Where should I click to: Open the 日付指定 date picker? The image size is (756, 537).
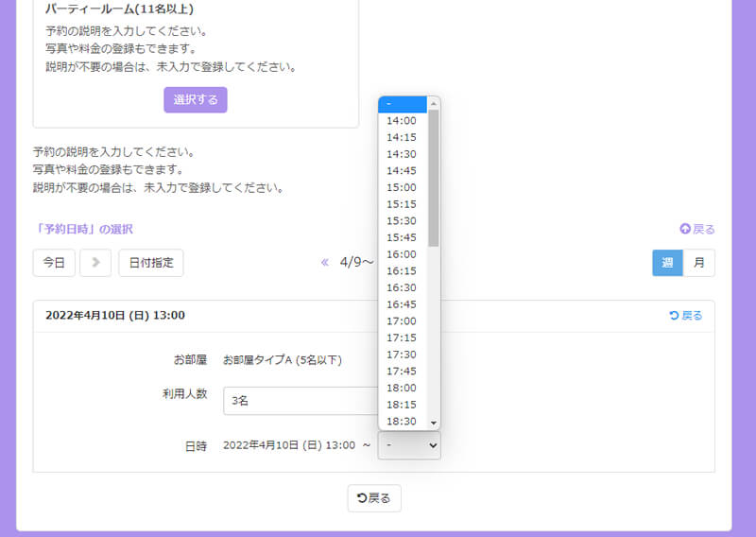(150, 263)
